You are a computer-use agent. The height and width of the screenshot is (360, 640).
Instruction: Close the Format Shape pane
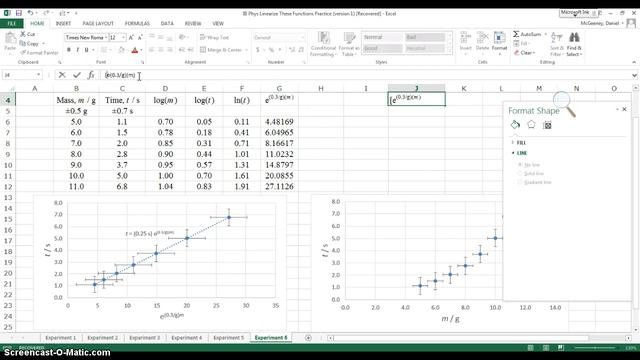pyautogui.click(x=624, y=109)
